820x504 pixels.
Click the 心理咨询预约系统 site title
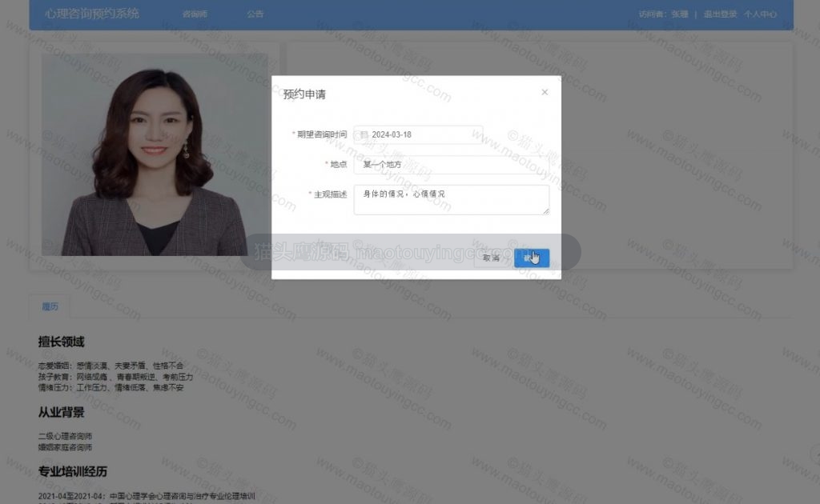click(x=92, y=14)
